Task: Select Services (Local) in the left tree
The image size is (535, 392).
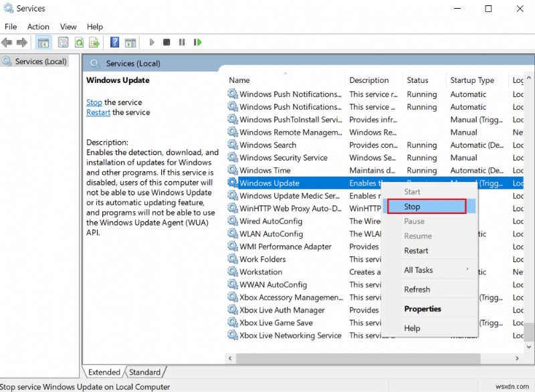Action: click(41, 61)
